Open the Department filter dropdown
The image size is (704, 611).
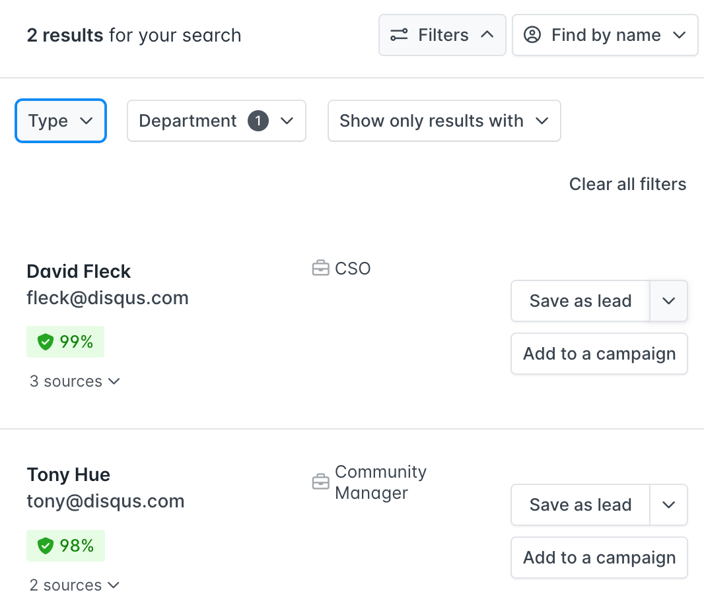click(216, 121)
